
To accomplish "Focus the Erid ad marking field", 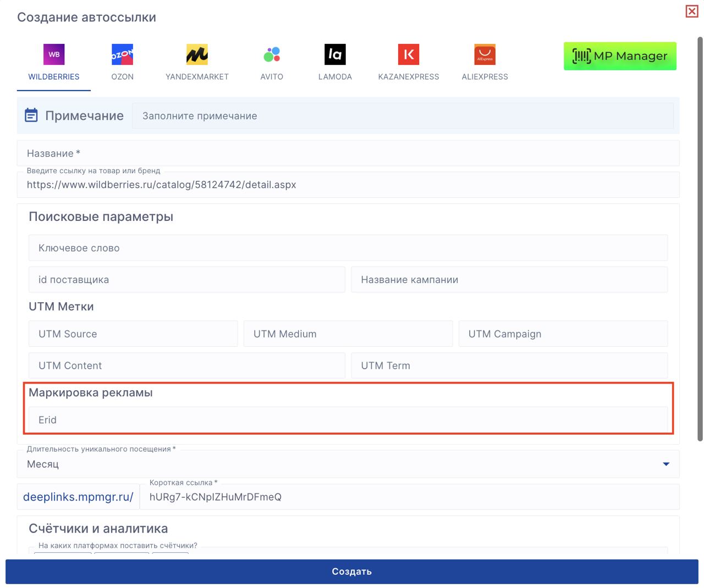I will [348, 420].
